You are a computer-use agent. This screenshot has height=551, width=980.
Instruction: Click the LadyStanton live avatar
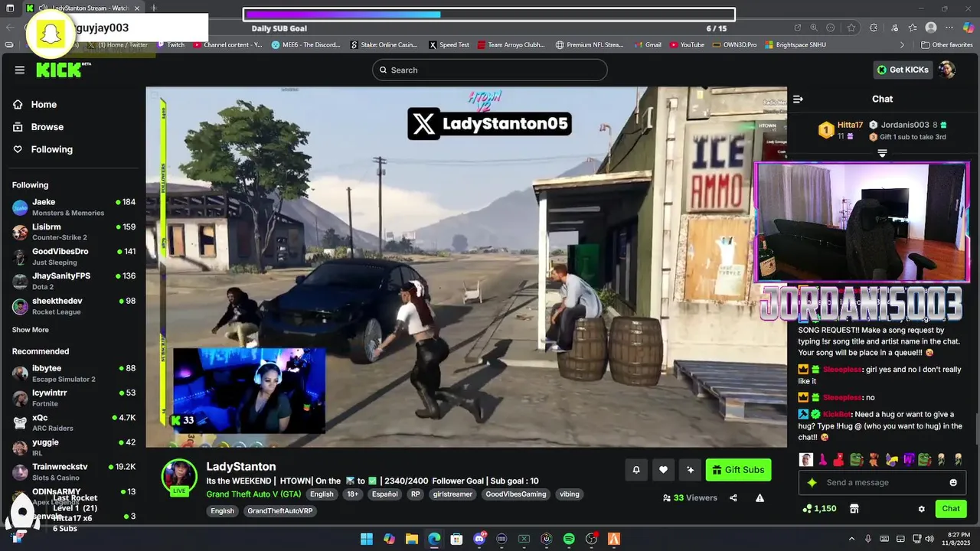coord(179,478)
